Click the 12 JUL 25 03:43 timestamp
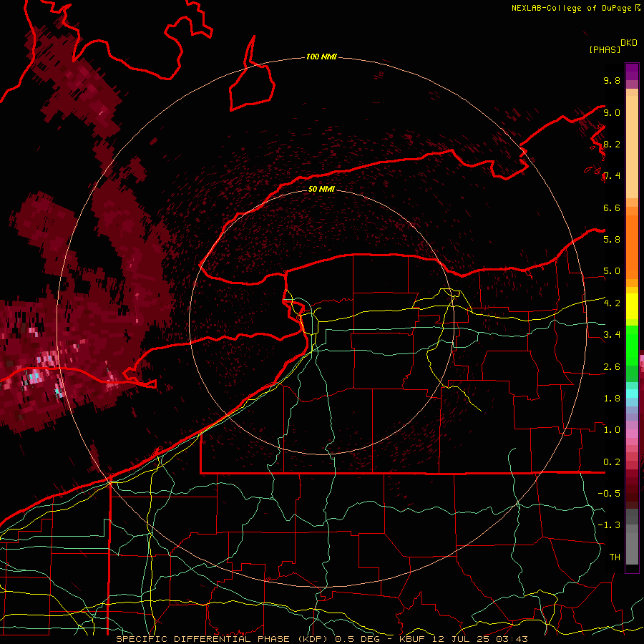Screen dimensions: 644x644 (x=481, y=639)
